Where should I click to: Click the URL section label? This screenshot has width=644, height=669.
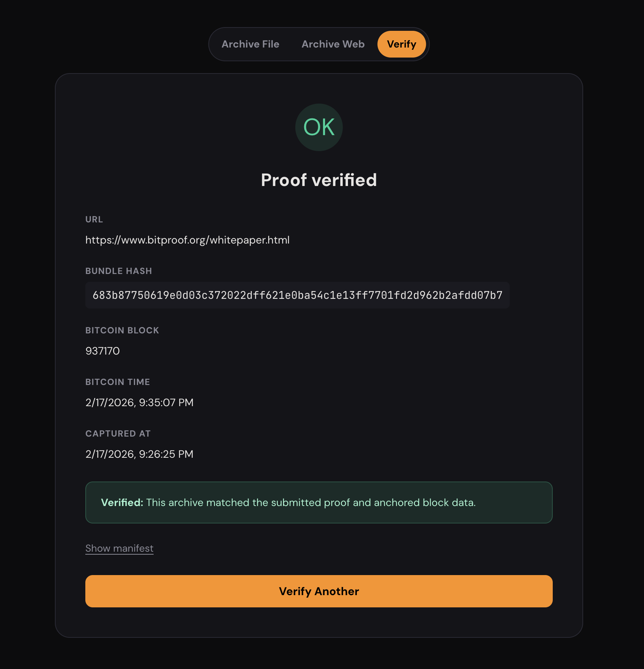[x=94, y=219]
